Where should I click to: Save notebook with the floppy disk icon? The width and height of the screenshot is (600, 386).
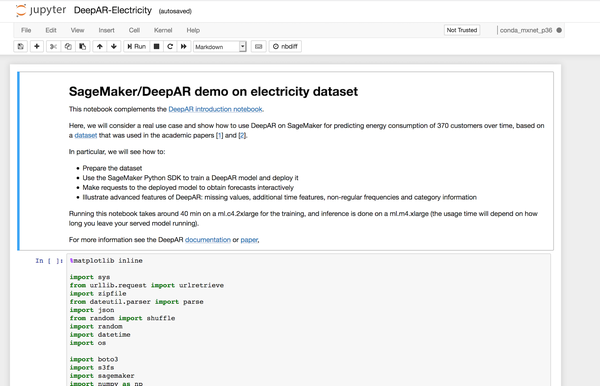click(x=21, y=46)
